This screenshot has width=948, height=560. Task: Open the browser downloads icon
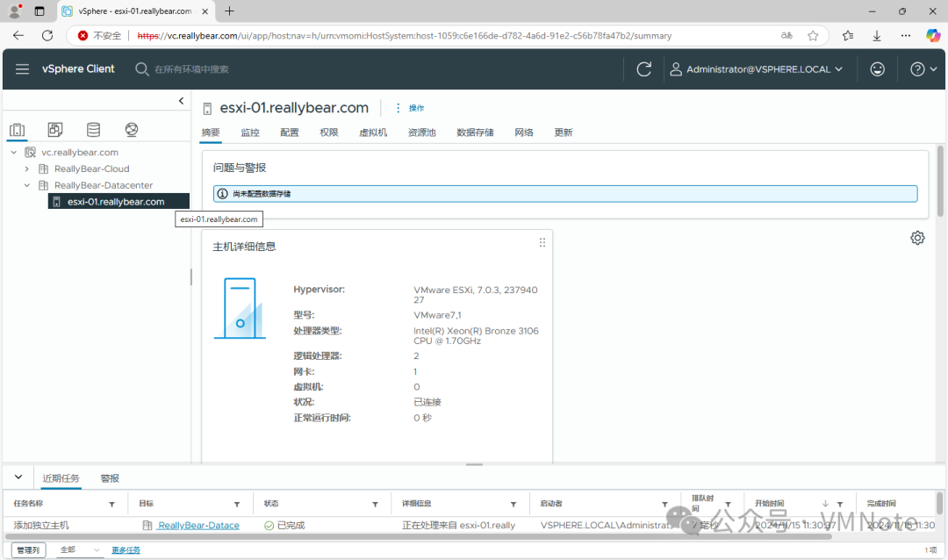click(x=877, y=36)
